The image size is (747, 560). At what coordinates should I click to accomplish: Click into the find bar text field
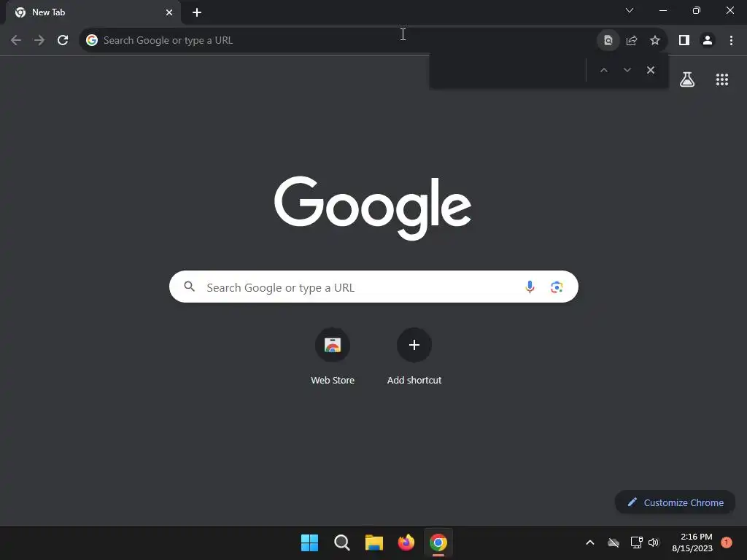[x=508, y=70]
